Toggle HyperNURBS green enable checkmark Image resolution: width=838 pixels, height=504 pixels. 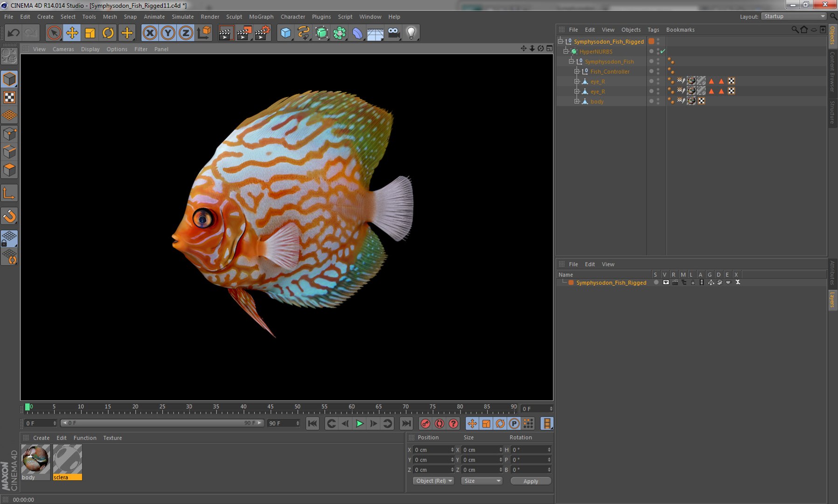coord(663,51)
